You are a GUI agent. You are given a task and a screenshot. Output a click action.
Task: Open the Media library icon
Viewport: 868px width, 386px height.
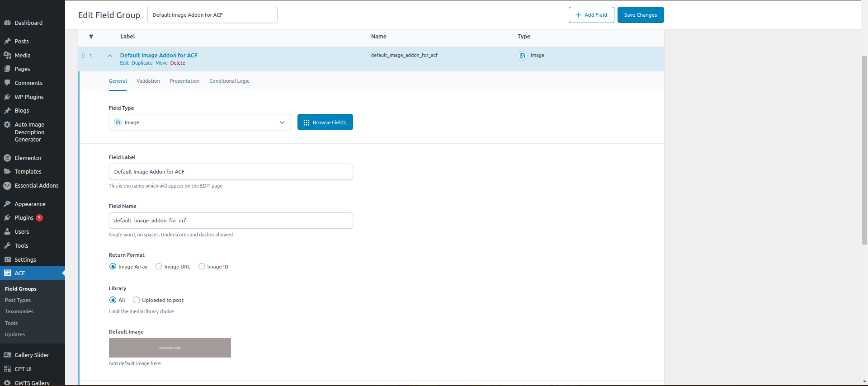(x=7, y=55)
